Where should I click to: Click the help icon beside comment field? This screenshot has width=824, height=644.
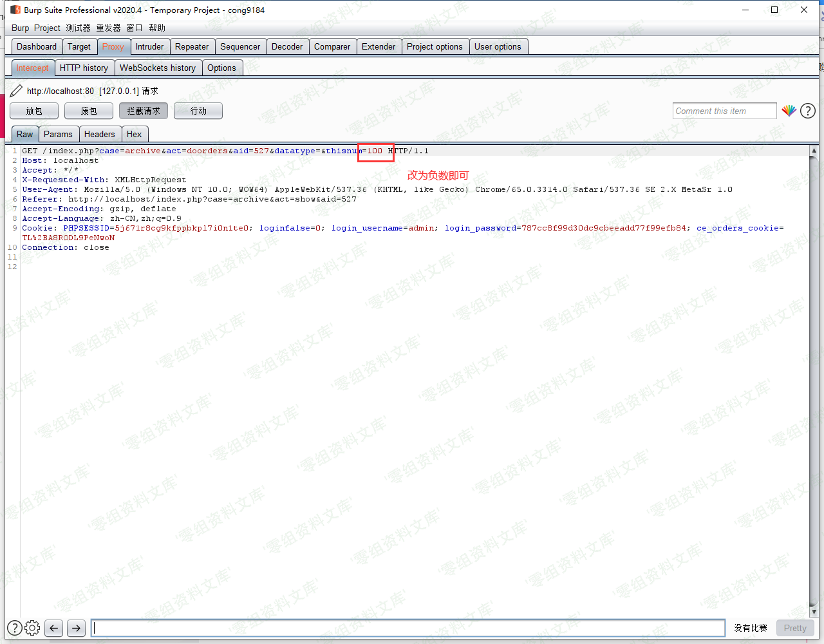tap(807, 111)
